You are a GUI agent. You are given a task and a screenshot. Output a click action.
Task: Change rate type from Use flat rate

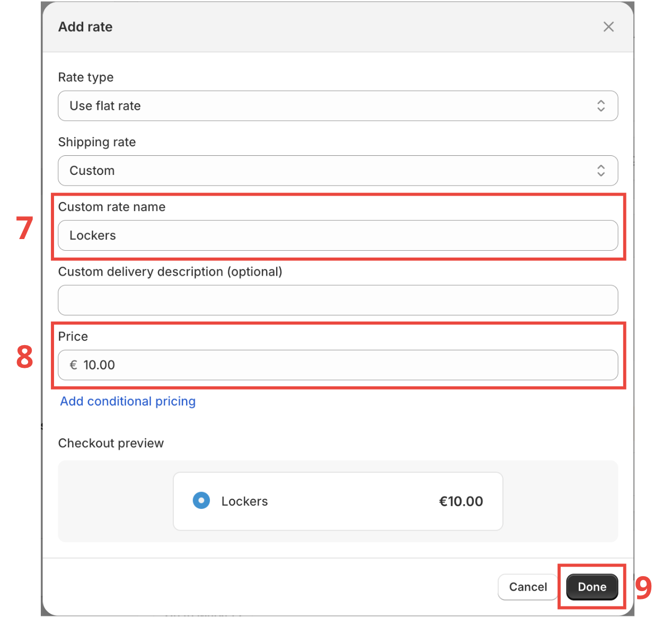pyautogui.click(x=338, y=106)
